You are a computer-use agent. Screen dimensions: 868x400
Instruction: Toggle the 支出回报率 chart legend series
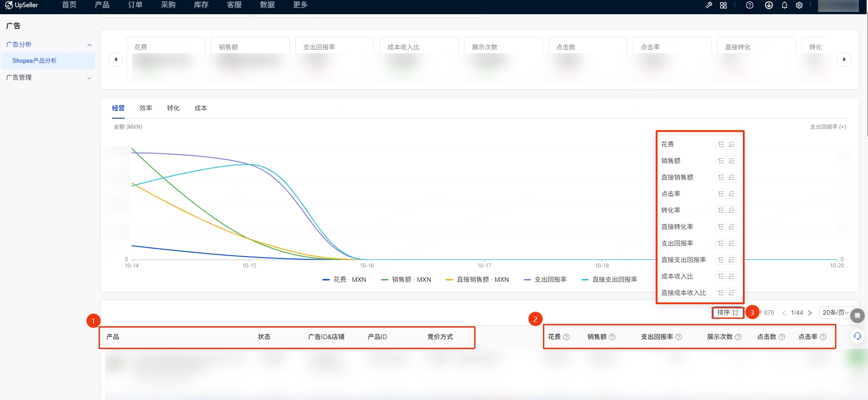coord(545,279)
